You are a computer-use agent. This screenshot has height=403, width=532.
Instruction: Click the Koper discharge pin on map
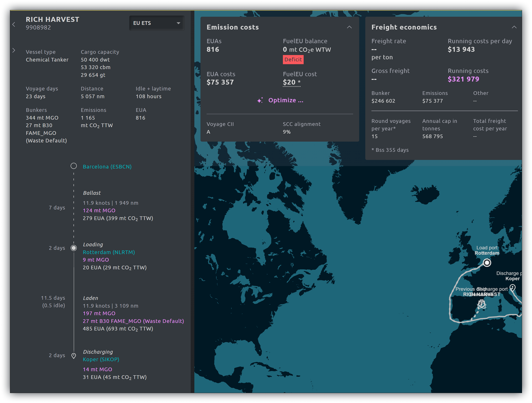click(x=512, y=287)
